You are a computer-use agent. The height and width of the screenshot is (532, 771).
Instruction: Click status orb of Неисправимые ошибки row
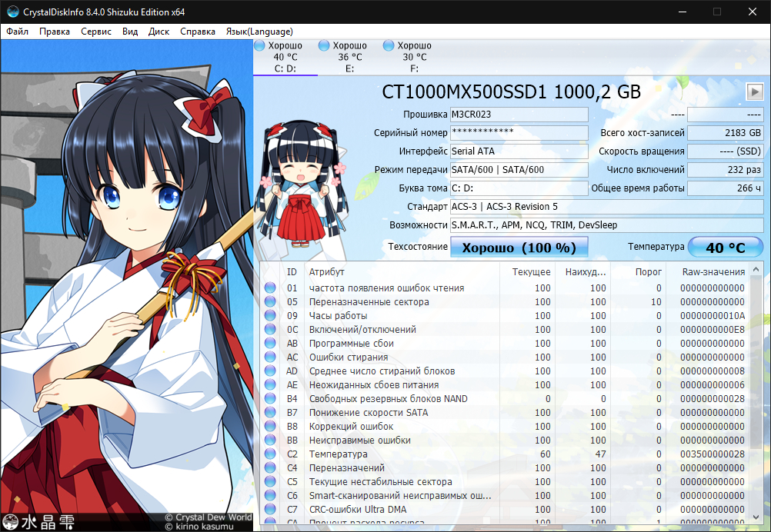click(x=270, y=441)
